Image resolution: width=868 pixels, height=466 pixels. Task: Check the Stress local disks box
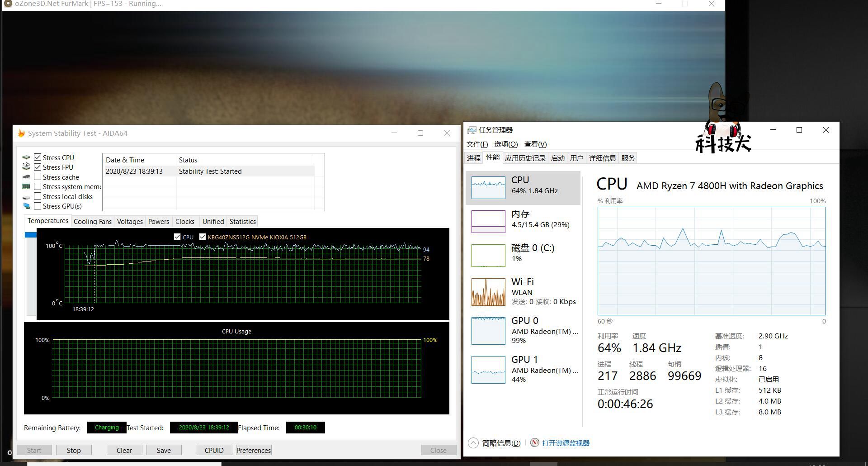tap(38, 196)
